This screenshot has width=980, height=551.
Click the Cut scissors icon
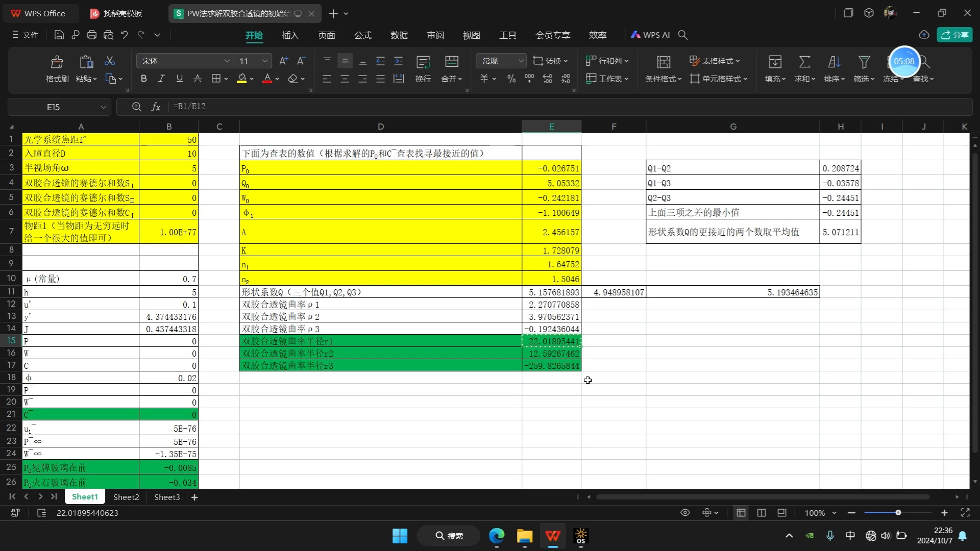click(x=110, y=61)
